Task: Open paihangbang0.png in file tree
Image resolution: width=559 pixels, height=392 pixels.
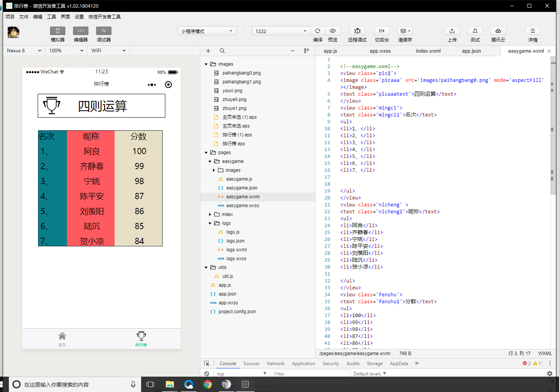Action: 241,73
